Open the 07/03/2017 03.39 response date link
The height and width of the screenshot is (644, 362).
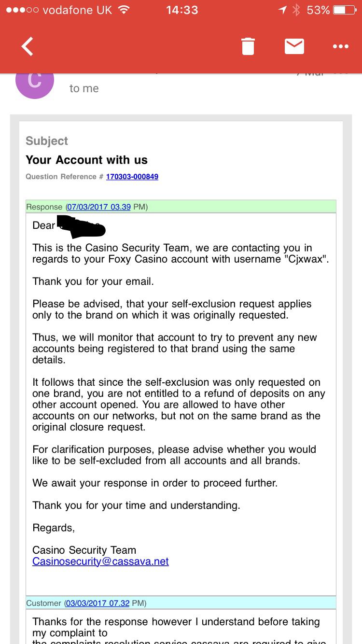click(99, 207)
